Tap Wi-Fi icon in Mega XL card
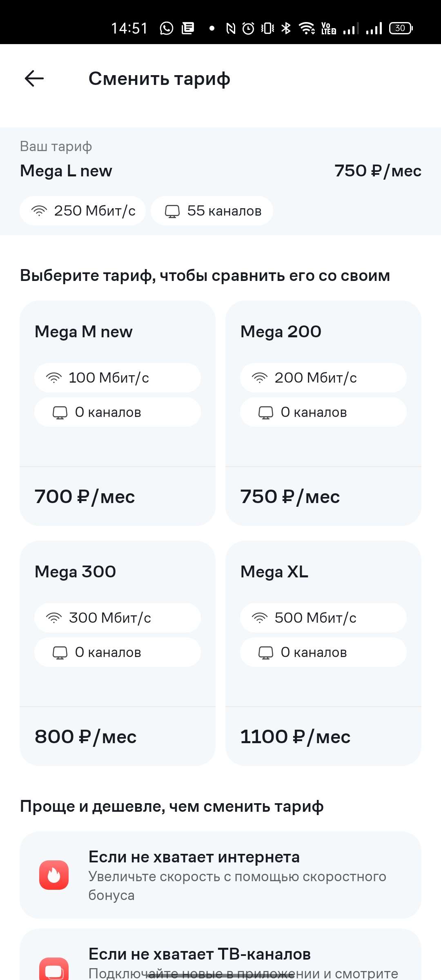 click(260, 618)
